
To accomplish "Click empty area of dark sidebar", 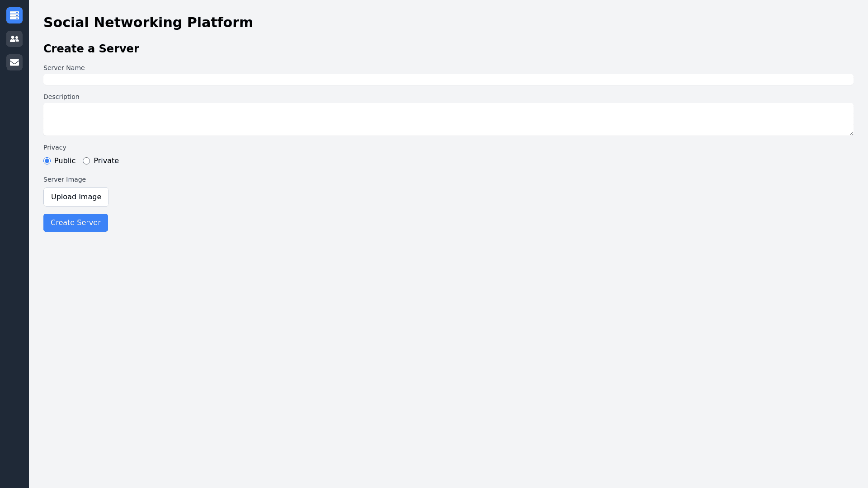I will (14, 271).
